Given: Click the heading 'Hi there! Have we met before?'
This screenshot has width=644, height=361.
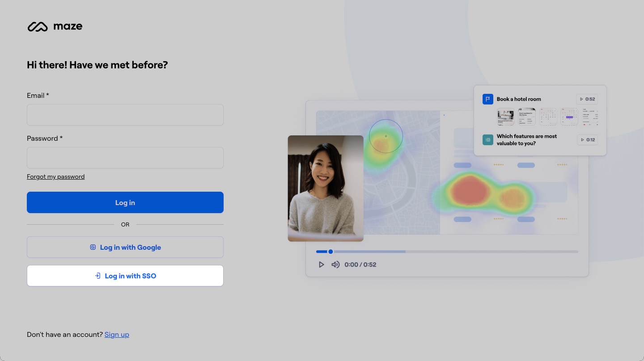Looking at the screenshot, I should [x=97, y=65].
